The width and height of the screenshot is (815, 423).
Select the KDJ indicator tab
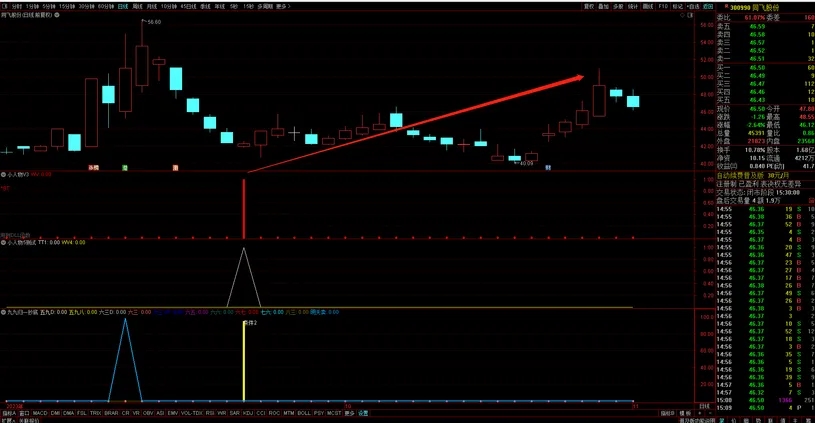click(x=247, y=412)
